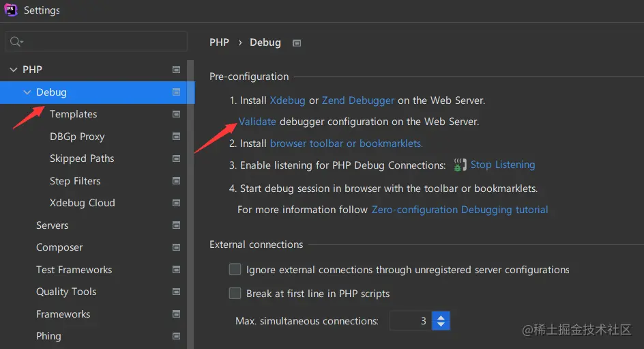The width and height of the screenshot is (644, 349).
Task: Collapse the PHP tree node chevron
Action: 14,70
